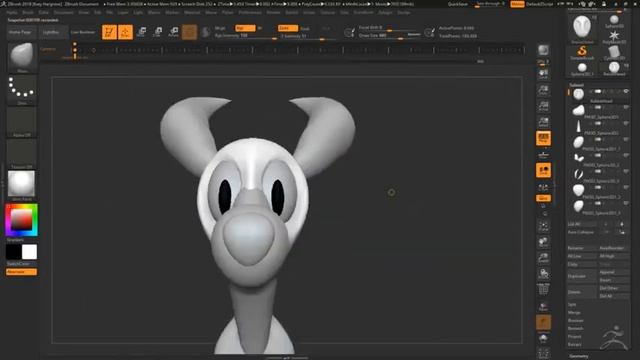Open the current brush thumbnail picker
Image resolution: width=640 pixels, height=360 pixels.
(22, 57)
